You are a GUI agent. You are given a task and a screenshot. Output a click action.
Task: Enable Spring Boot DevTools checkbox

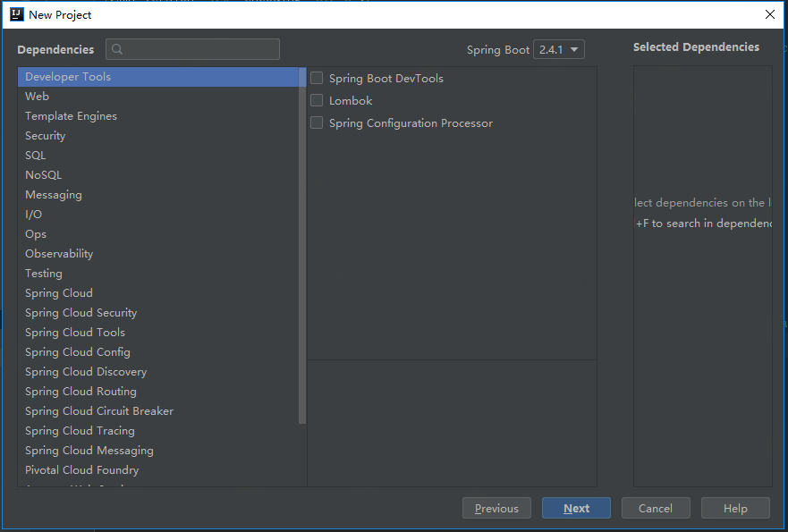(317, 78)
